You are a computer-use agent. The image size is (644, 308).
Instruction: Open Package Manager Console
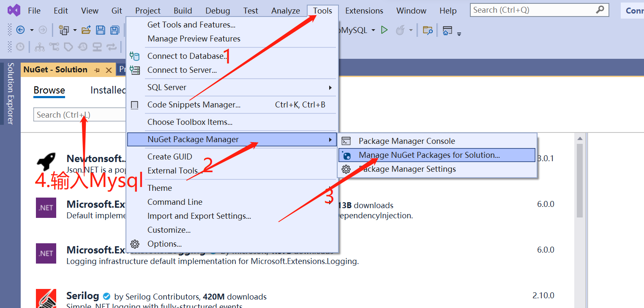point(437,141)
